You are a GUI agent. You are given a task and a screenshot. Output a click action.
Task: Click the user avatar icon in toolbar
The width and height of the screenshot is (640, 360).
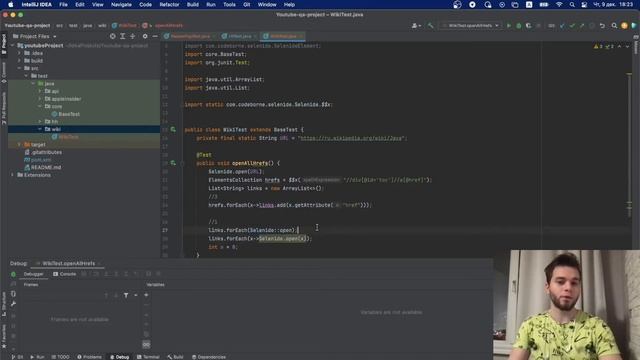click(x=624, y=26)
